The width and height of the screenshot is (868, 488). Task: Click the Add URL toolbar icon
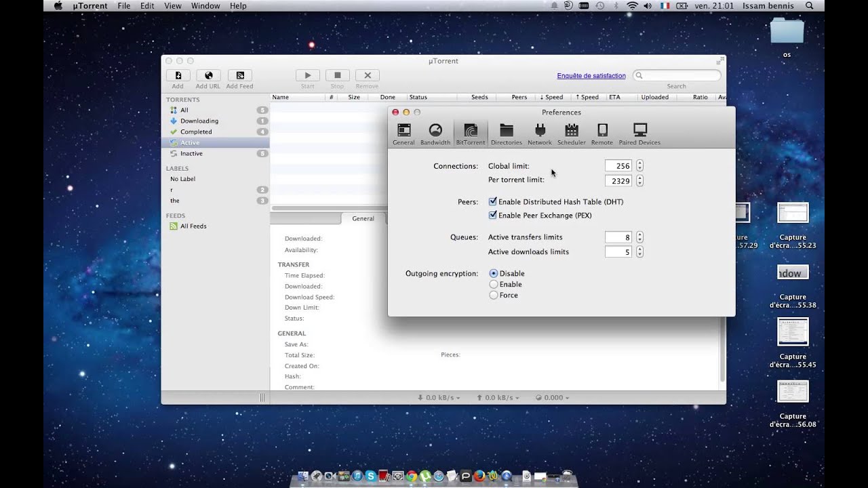pyautogui.click(x=208, y=75)
